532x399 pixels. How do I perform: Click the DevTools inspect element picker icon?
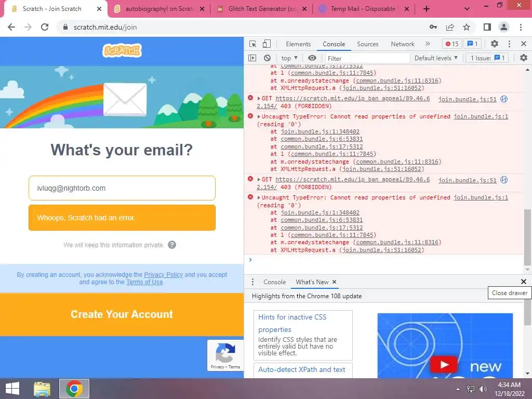tap(253, 44)
